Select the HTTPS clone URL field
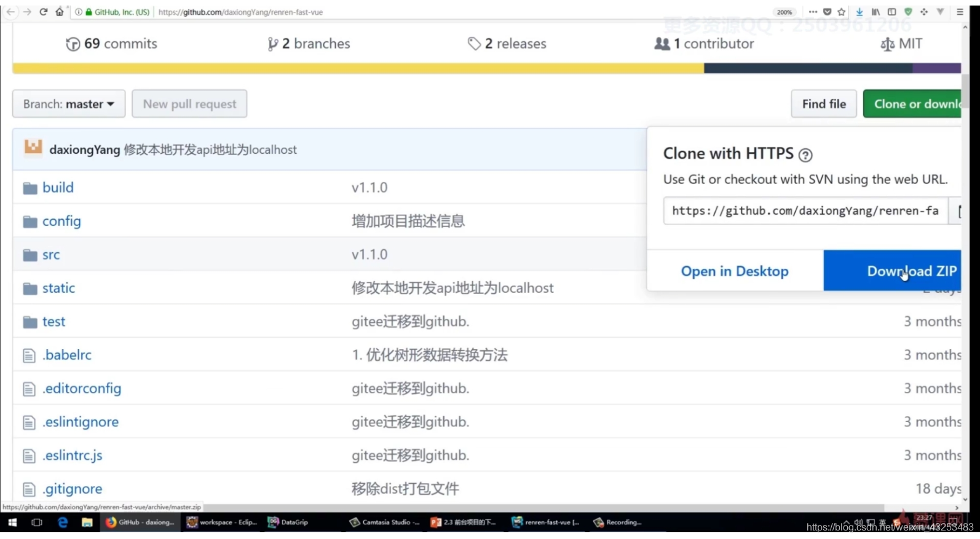 click(x=805, y=211)
